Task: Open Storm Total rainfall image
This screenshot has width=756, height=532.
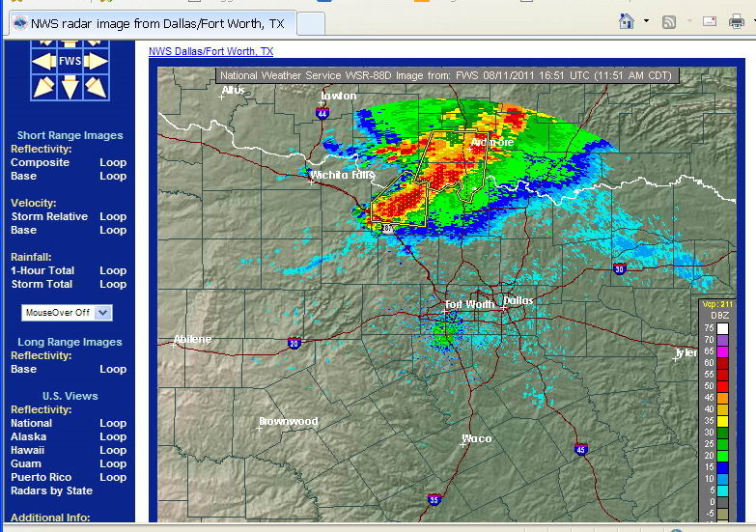Action: (42, 284)
